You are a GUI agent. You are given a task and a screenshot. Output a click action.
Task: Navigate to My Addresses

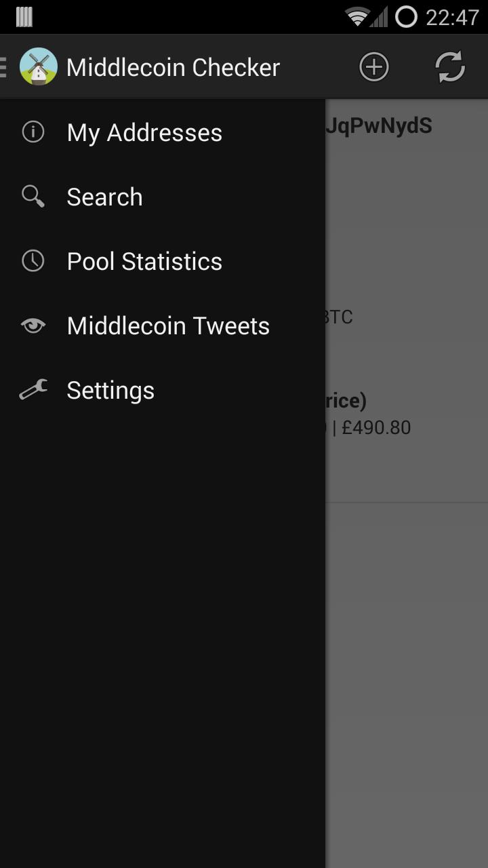144,132
